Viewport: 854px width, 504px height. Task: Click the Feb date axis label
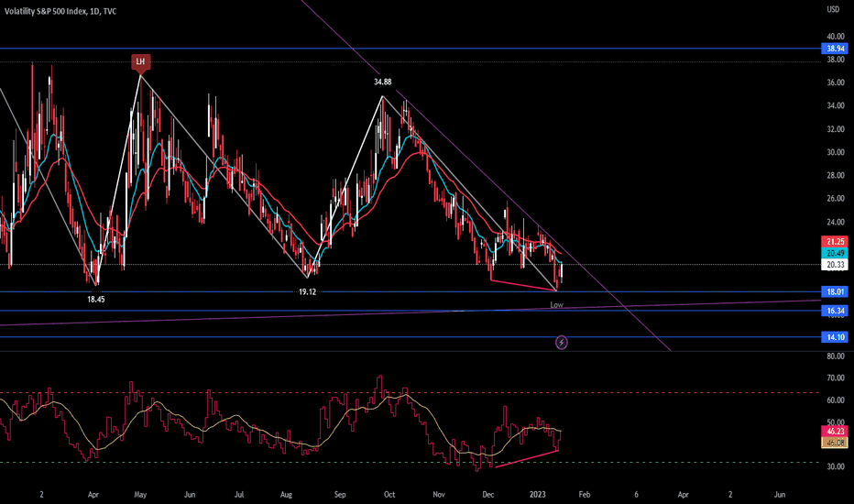(x=585, y=494)
